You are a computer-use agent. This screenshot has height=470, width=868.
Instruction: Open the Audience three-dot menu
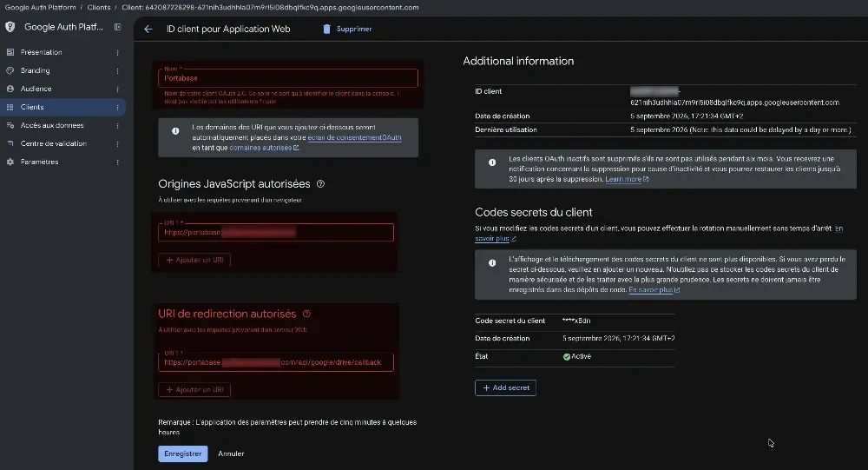(x=117, y=89)
